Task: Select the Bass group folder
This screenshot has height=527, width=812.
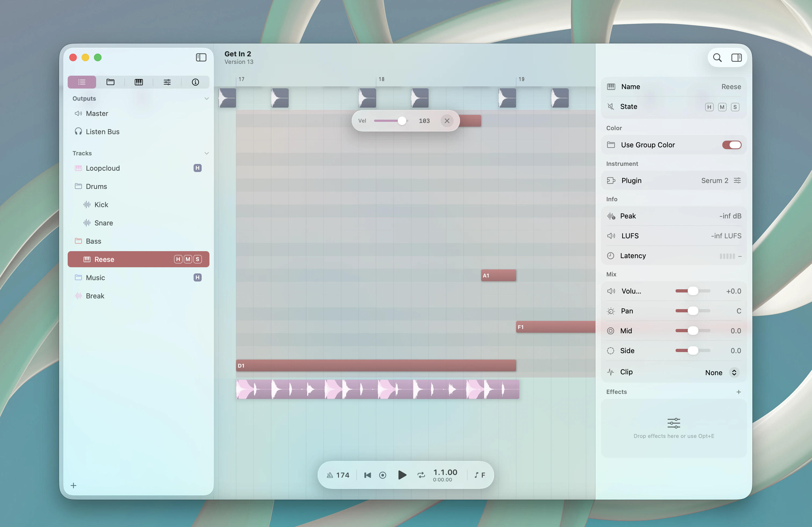Action: coord(139,241)
